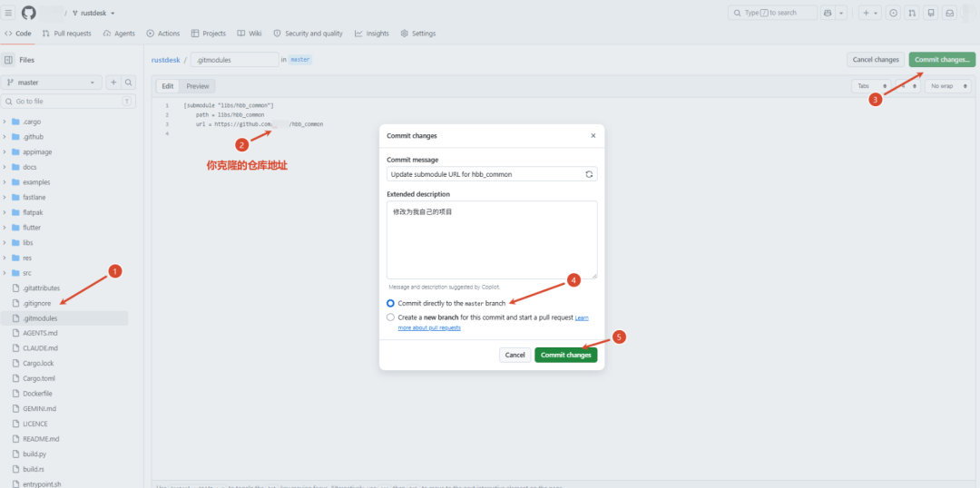Expand the appimage folder
The width and height of the screenshot is (980, 488).
point(5,151)
